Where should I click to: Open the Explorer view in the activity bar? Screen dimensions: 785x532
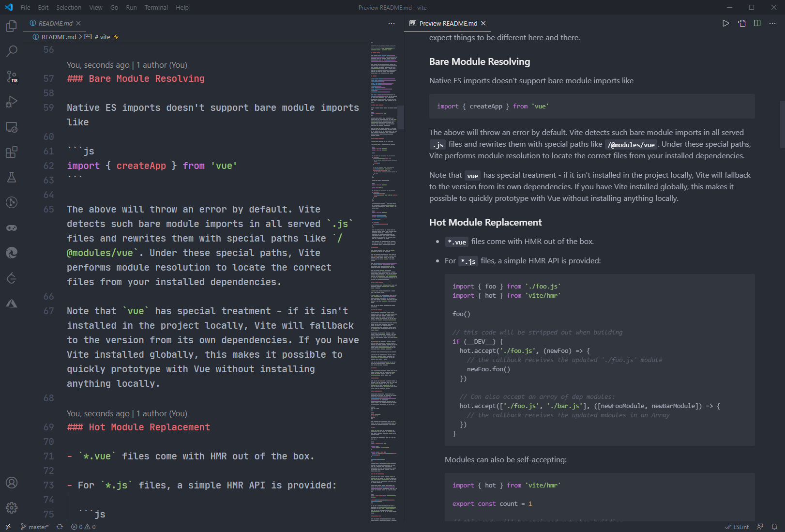[12, 26]
